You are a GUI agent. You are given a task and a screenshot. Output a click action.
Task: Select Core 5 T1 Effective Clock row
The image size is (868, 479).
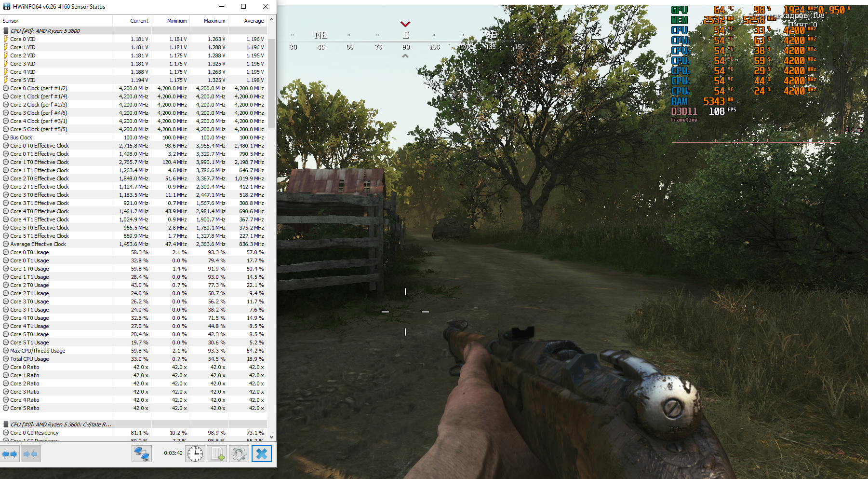click(x=134, y=236)
